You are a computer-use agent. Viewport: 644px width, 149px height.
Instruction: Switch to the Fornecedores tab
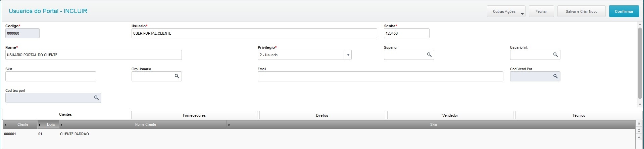coord(194,115)
